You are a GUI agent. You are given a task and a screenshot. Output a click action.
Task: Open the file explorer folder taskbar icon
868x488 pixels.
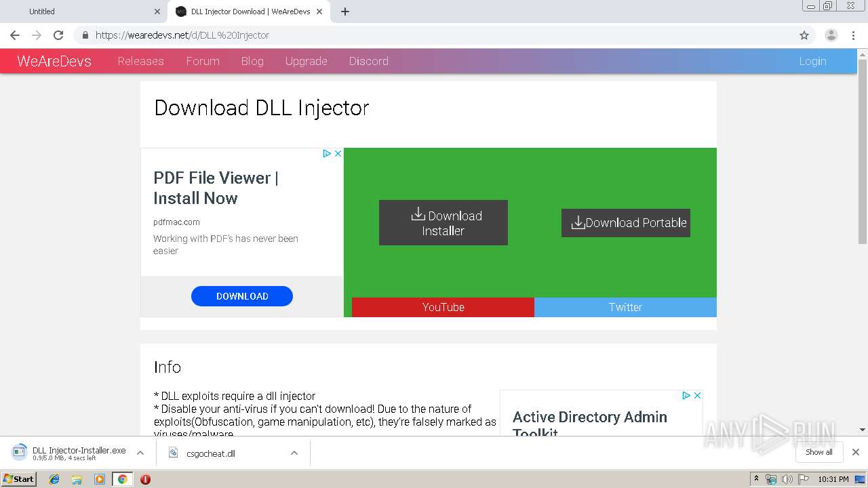(x=77, y=479)
